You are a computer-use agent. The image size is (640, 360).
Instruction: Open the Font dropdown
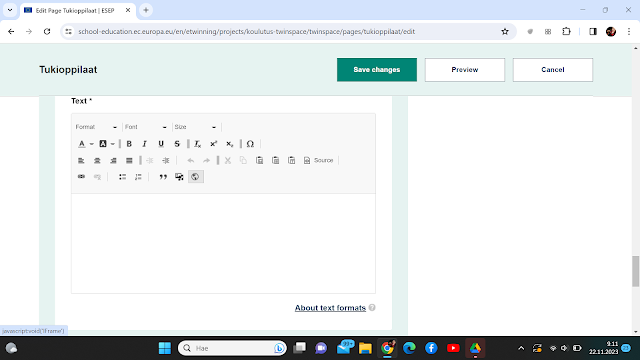(146, 127)
